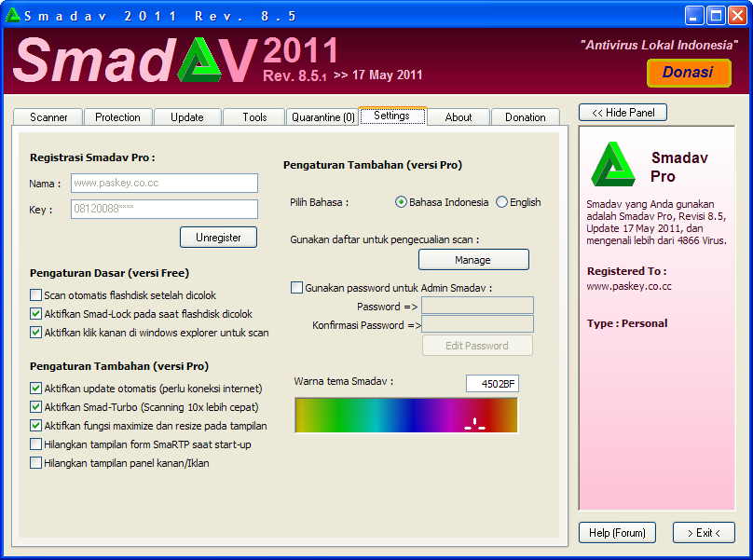Viewport: 753px width, 560px height.
Task: Click the white marker on the color spectrum
Action: tap(475, 424)
